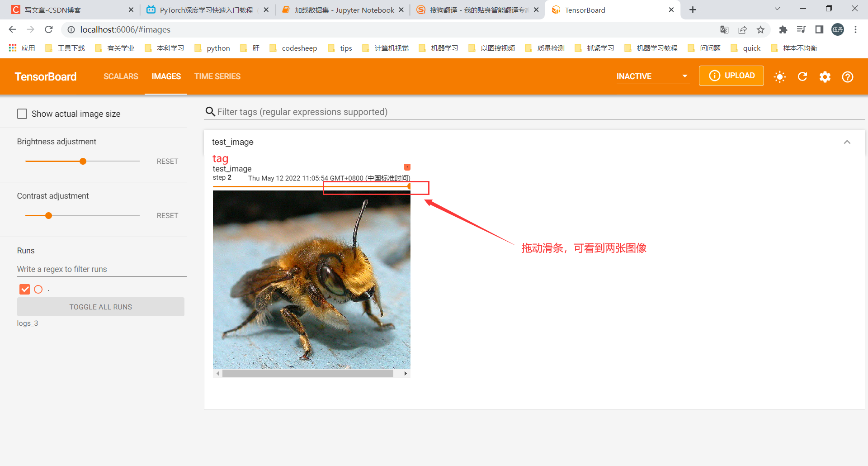
Task: Open the python bookmark folder
Action: [x=212, y=48]
